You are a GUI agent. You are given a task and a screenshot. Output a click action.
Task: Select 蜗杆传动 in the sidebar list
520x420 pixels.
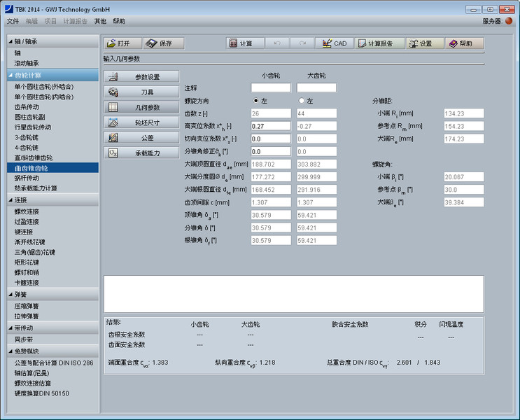pyautogui.click(x=27, y=178)
